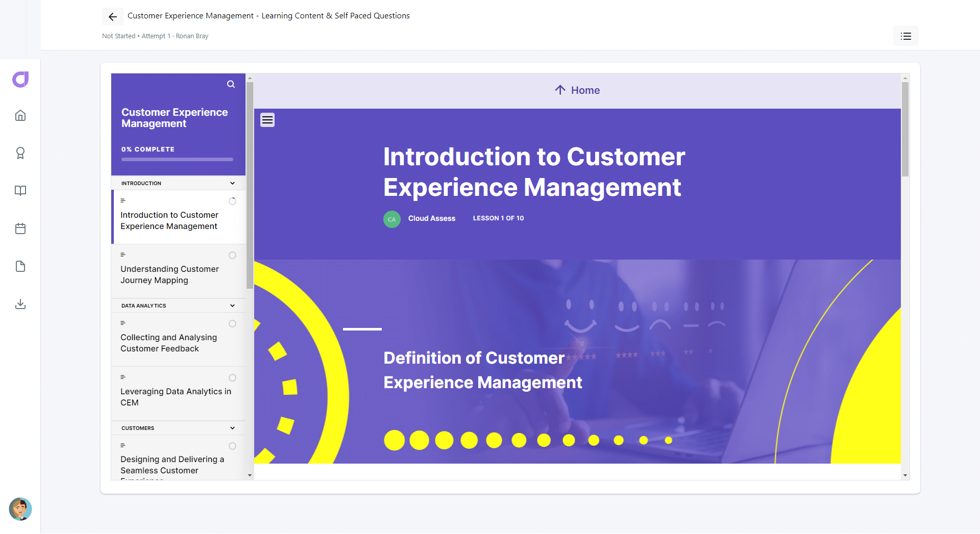Click the green CA author avatar

pyautogui.click(x=392, y=219)
